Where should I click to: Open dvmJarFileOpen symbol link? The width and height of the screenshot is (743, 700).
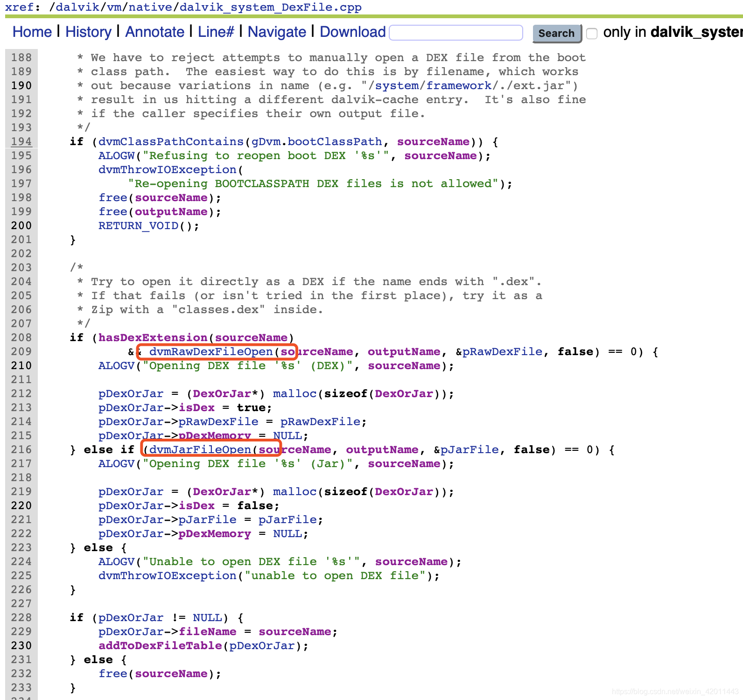[x=200, y=449]
